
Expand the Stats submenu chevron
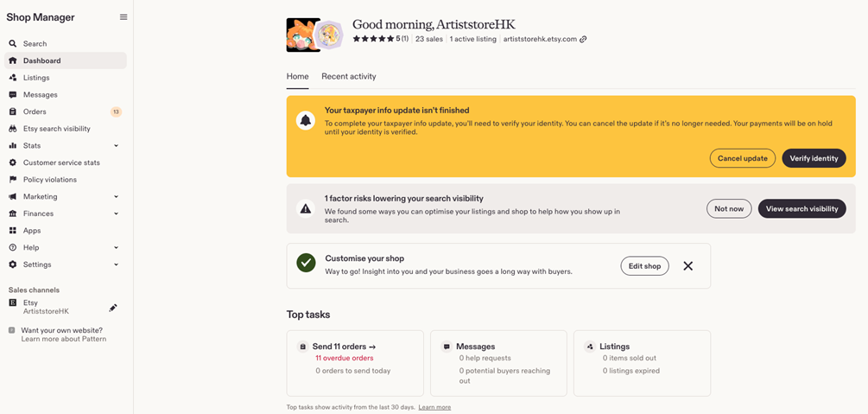pos(117,146)
